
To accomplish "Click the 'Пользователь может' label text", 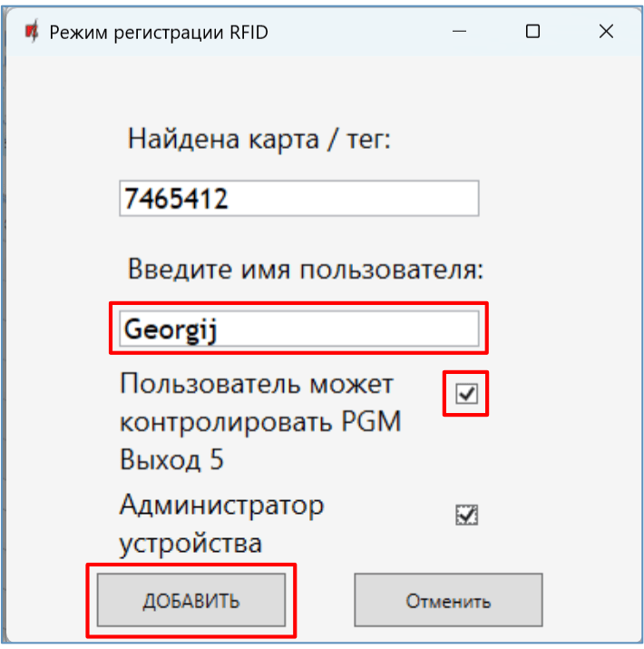I will tap(257, 384).
